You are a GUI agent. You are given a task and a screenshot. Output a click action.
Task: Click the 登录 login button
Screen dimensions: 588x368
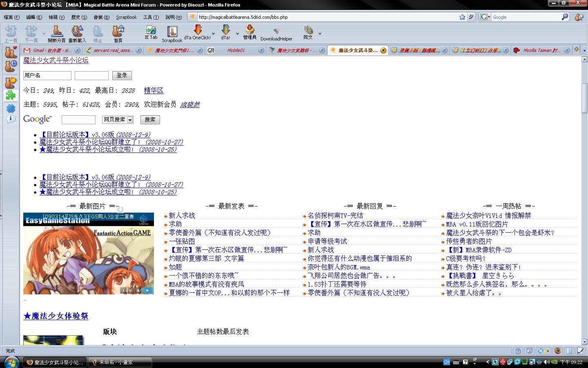click(x=122, y=76)
